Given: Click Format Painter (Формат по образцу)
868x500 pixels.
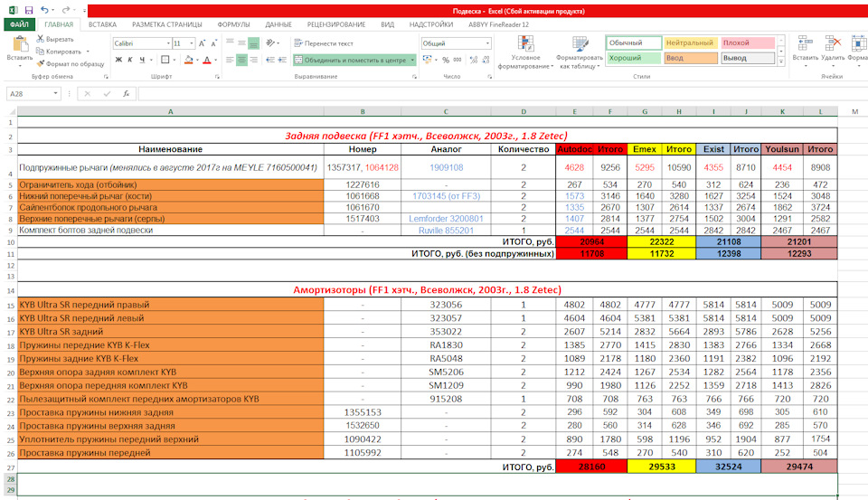Looking at the screenshot, I should click(x=71, y=63).
